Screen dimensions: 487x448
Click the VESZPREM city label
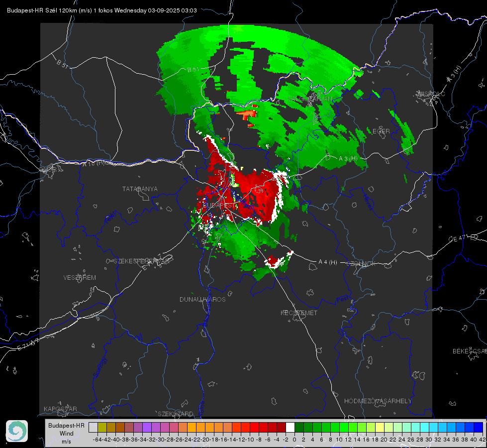(80, 278)
